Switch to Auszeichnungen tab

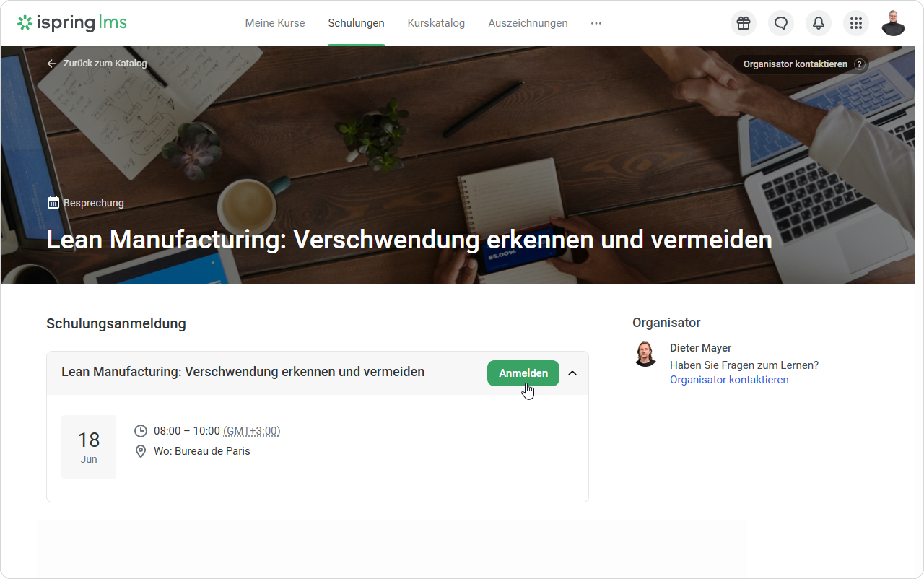coord(528,23)
